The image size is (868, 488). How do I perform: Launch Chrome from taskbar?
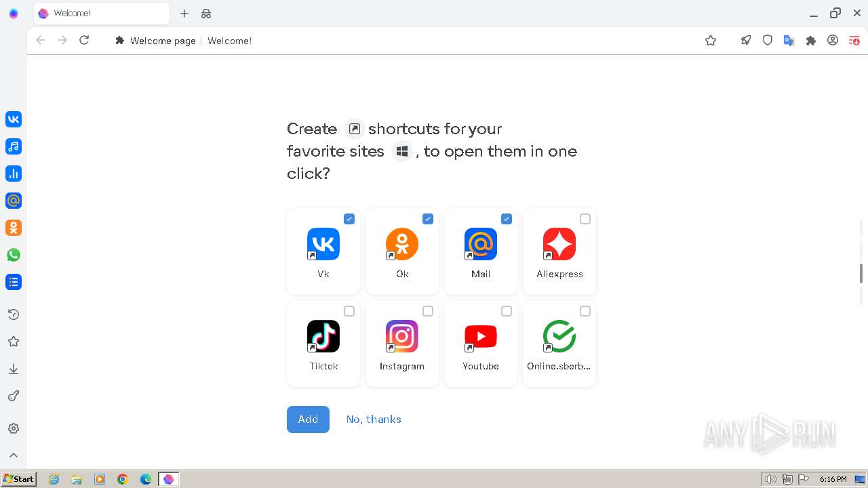pyautogui.click(x=123, y=479)
